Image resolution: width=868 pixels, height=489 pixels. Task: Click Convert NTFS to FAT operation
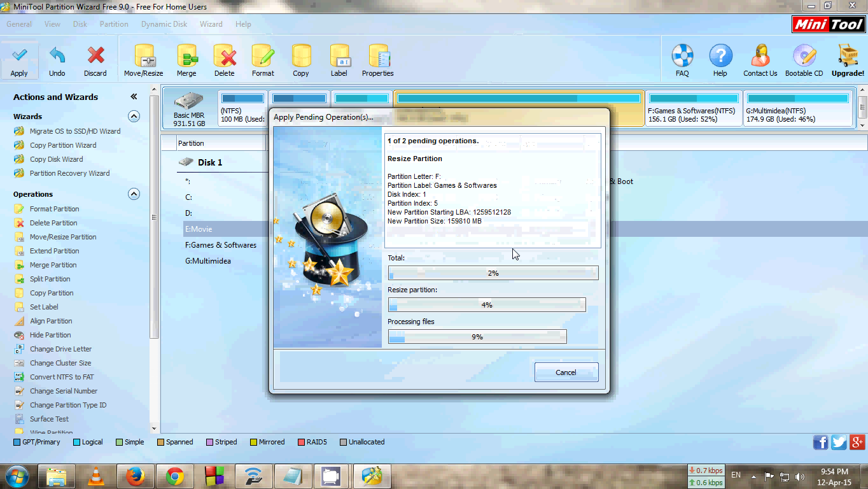62,377
